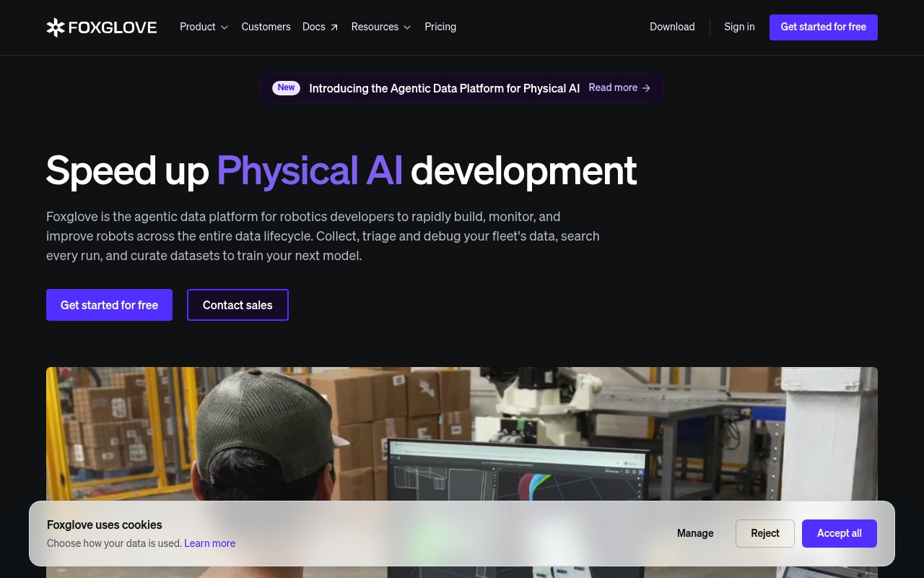Click the hero Get started for free button
924x578 pixels.
point(109,305)
